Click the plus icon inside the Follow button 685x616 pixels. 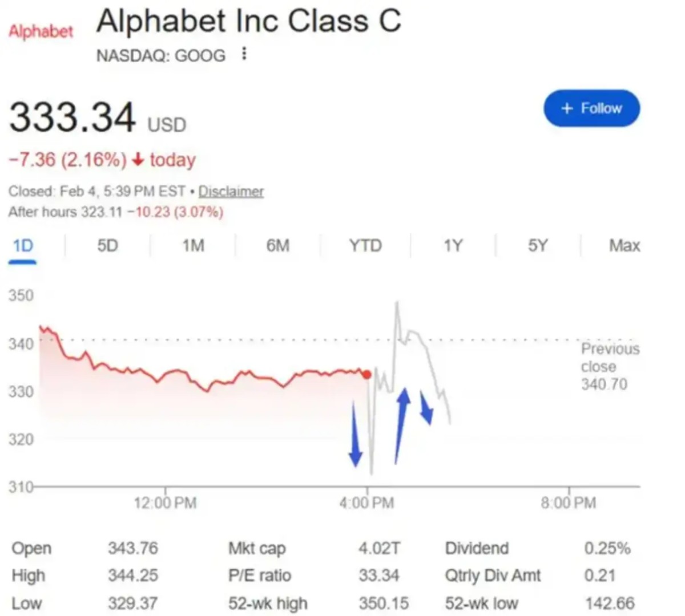click(x=567, y=108)
